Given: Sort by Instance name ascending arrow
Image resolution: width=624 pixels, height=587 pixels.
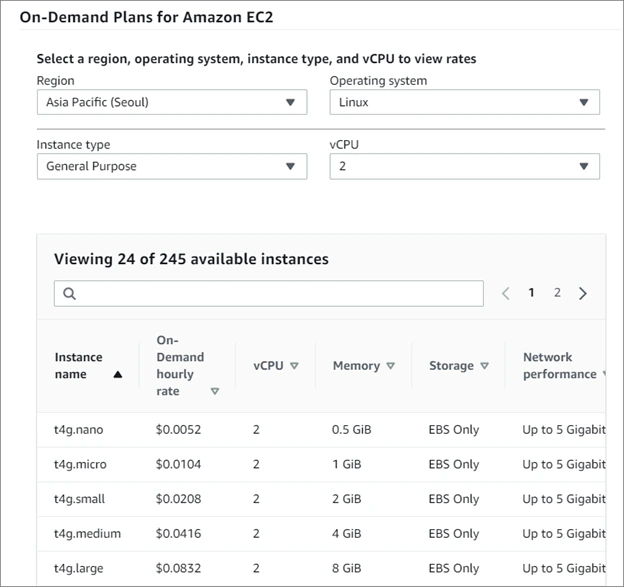Looking at the screenshot, I should [x=119, y=375].
